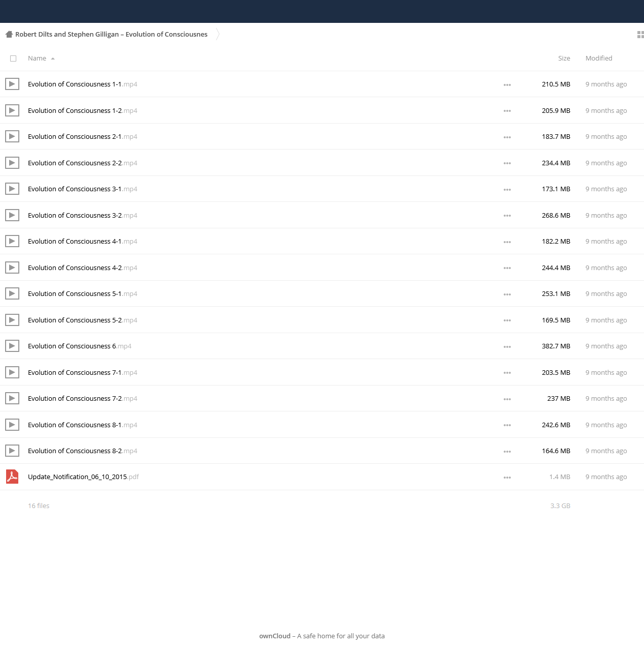Image resolution: width=644 pixels, height=651 pixels.
Task: Click video icon for Consciousness 4-2
Action: click(12, 268)
